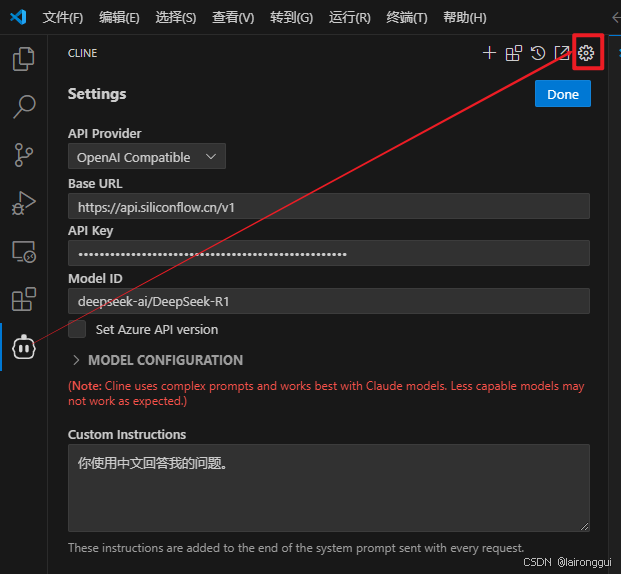Image resolution: width=621 pixels, height=574 pixels.
Task: Open the 帮助(H) menu
Action: point(465,17)
